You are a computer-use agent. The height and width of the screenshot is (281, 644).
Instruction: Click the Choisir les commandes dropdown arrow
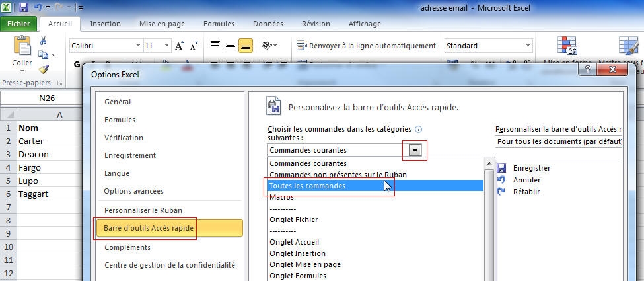(415, 151)
